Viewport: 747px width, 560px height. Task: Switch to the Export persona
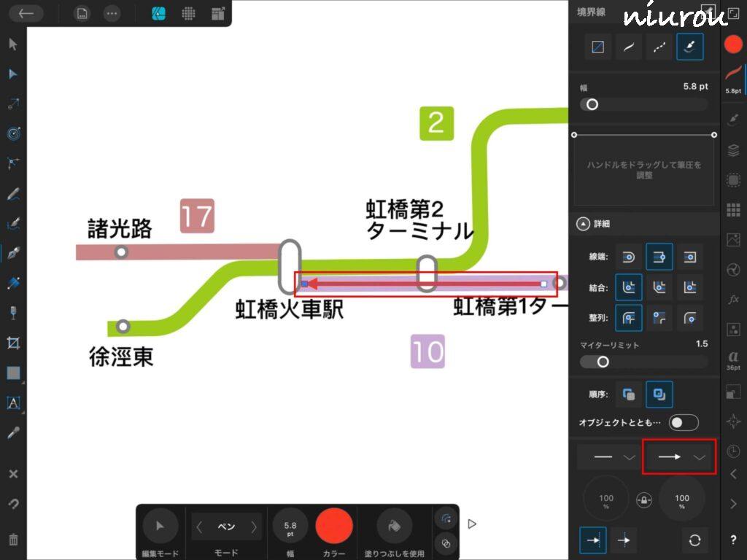point(217,13)
